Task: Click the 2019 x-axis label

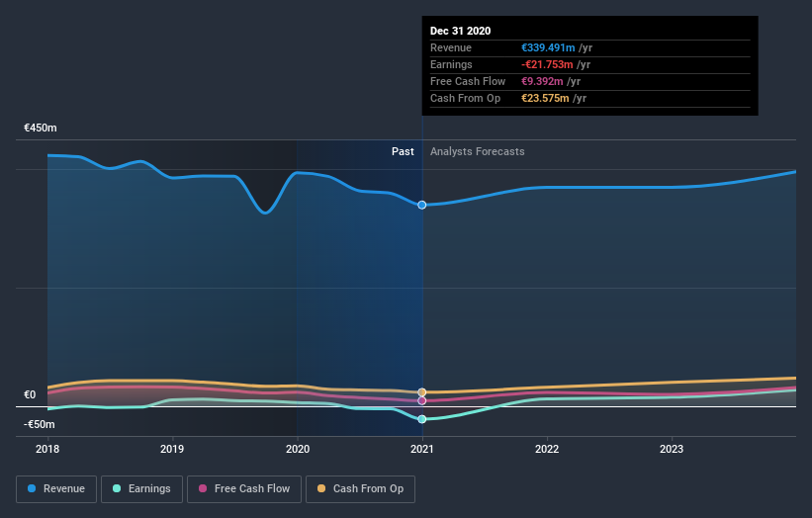Action: click(x=172, y=449)
